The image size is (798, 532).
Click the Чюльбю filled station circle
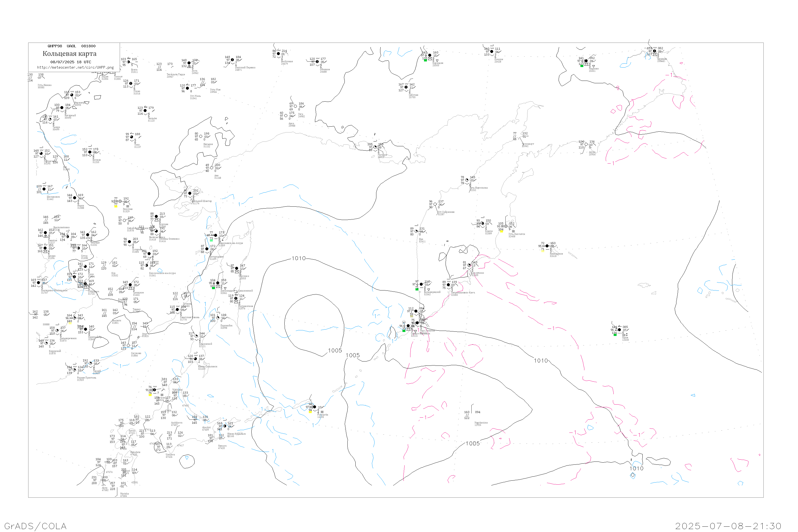pyautogui.click(x=145, y=111)
